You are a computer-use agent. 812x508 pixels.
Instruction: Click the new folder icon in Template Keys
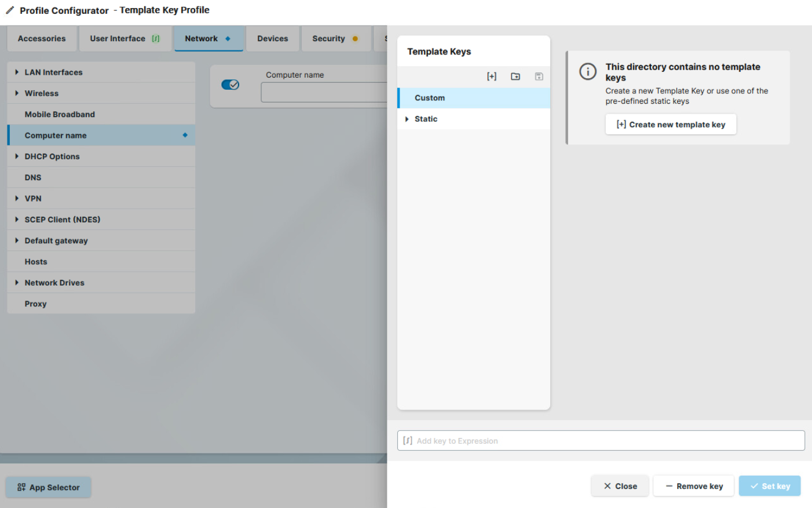click(x=515, y=76)
